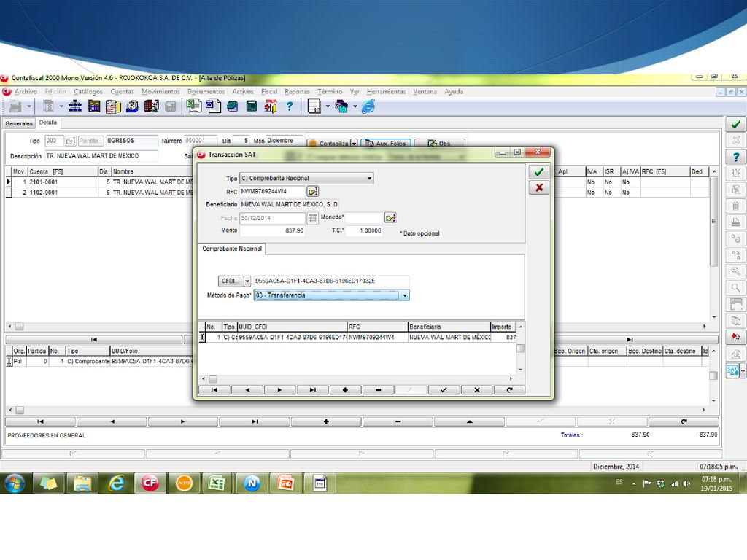Click the Internet Explorer toolbar icon
The height and width of the screenshot is (560, 747).
[368, 106]
